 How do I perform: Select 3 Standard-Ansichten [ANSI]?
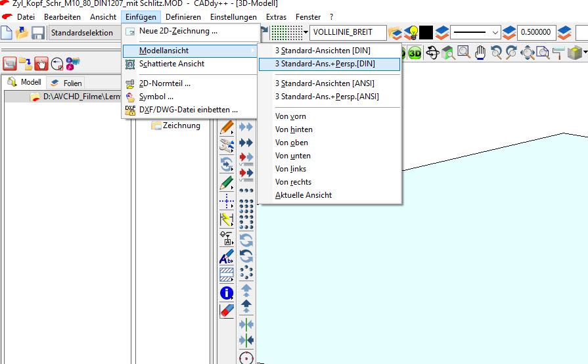tap(330, 83)
